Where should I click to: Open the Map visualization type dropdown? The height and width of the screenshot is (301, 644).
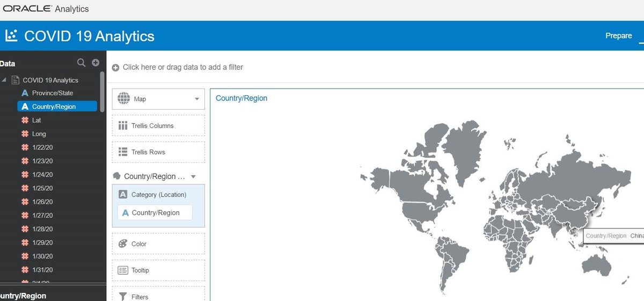[x=196, y=99]
